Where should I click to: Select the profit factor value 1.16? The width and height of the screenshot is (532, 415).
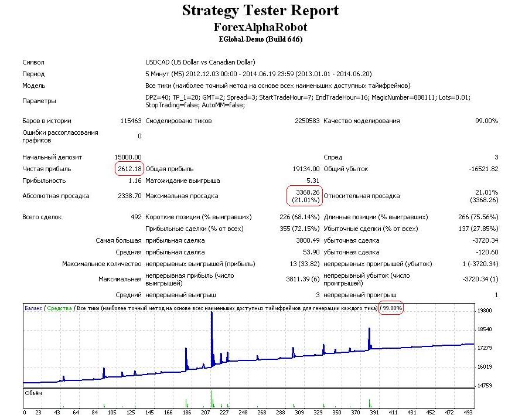pyautogui.click(x=135, y=181)
